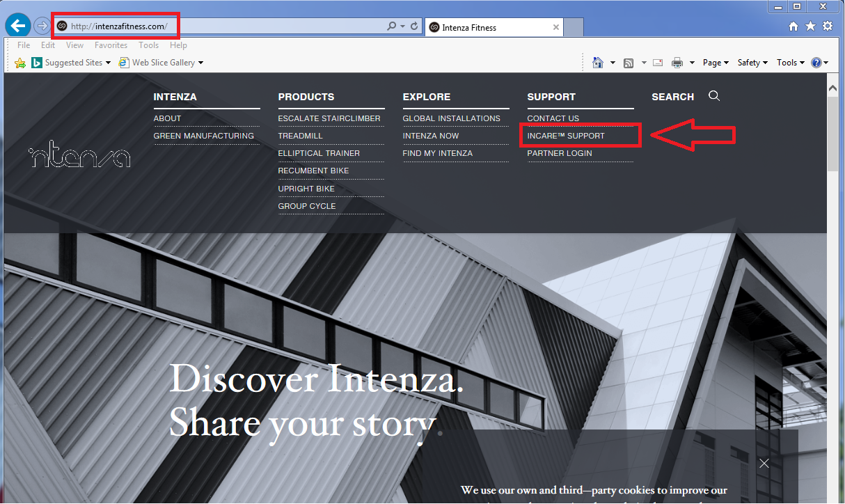Viewport: 845px width, 504px height.
Task: Click the vertical scrollbar thumb
Action: [x=833, y=133]
